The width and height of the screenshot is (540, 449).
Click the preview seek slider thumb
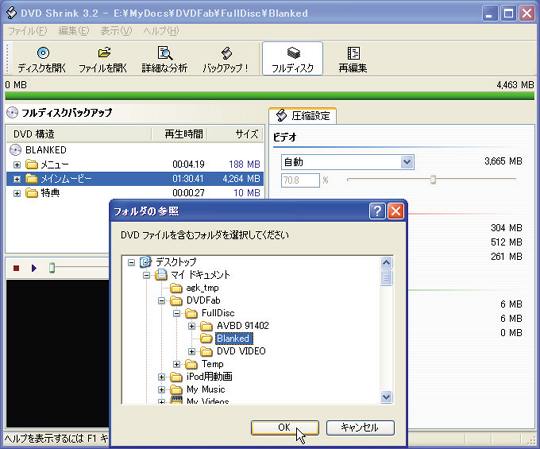point(52,268)
